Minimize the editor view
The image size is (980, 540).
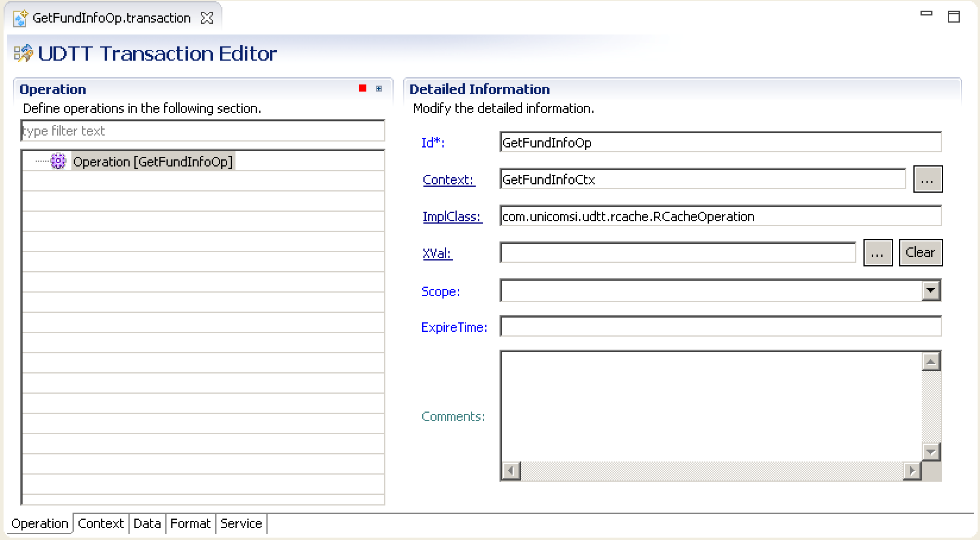point(926,13)
